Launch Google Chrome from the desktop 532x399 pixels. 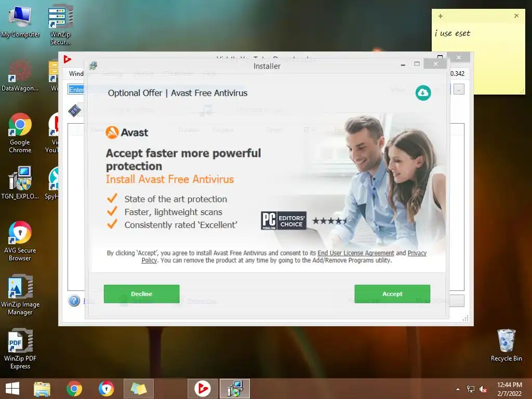(x=20, y=133)
